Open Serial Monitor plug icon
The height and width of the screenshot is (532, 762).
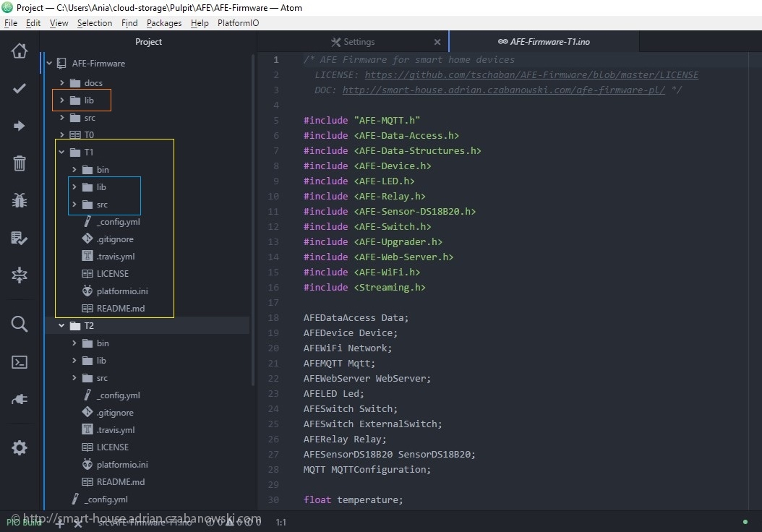20,400
